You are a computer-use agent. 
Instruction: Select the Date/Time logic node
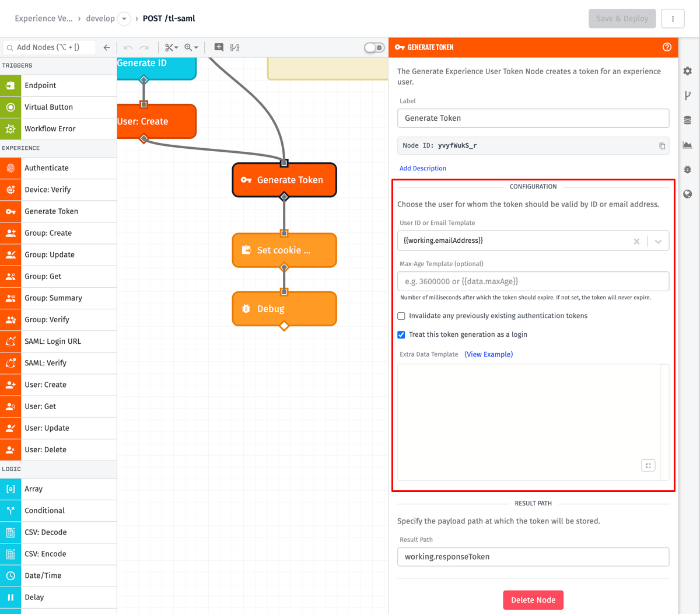58,575
